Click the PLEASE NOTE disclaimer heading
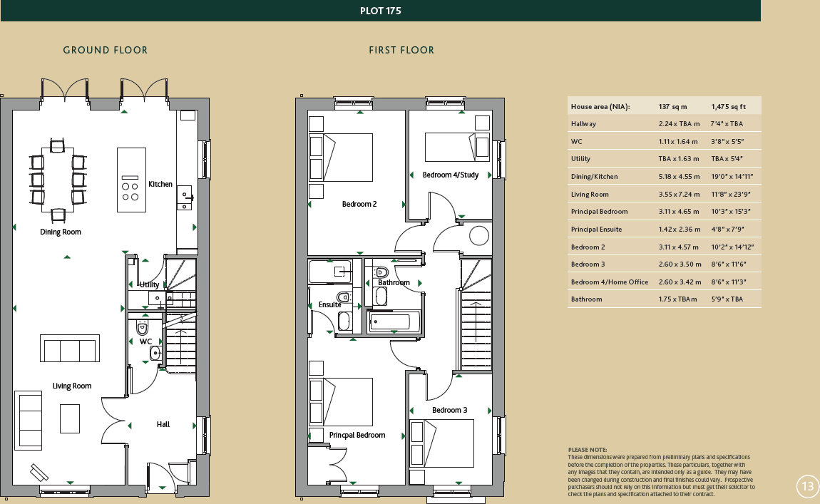The image size is (820, 504). (x=588, y=450)
